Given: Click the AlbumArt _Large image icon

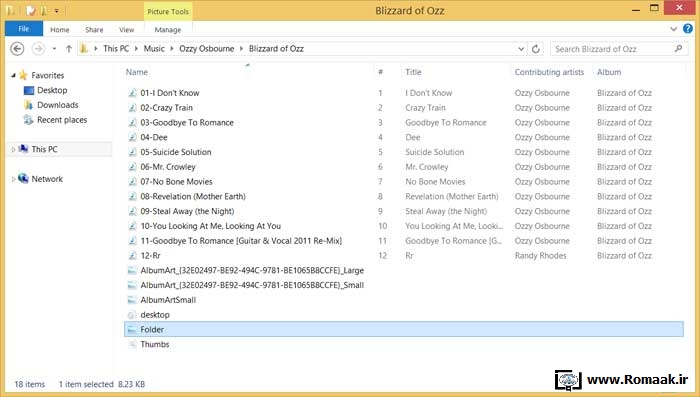Looking at the screenshot, I should 132,270.
